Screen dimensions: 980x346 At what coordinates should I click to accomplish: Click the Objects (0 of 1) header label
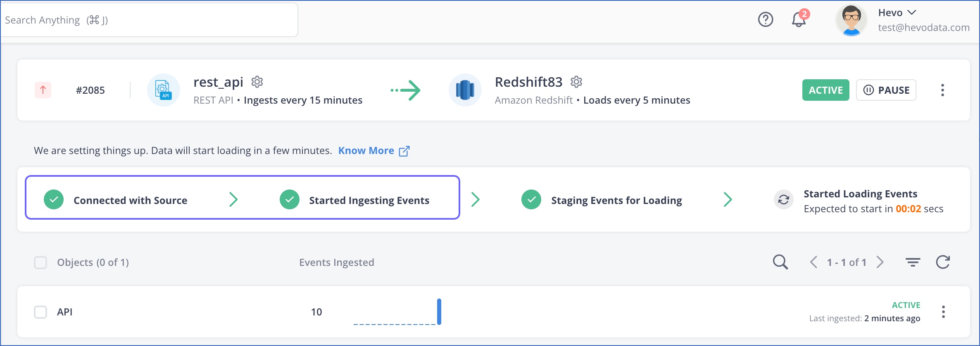pos(93,263)
